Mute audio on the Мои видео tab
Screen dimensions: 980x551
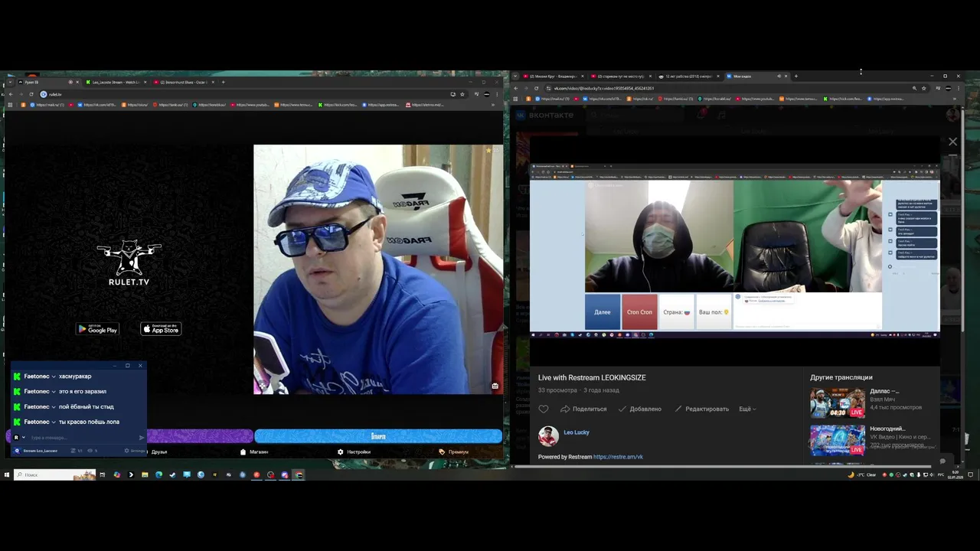(779, 77)
